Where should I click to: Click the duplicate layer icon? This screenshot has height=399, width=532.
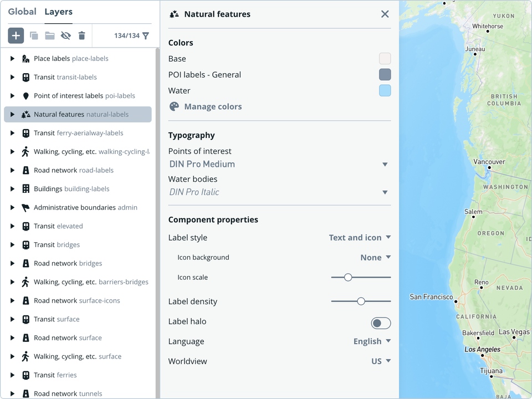34,35
